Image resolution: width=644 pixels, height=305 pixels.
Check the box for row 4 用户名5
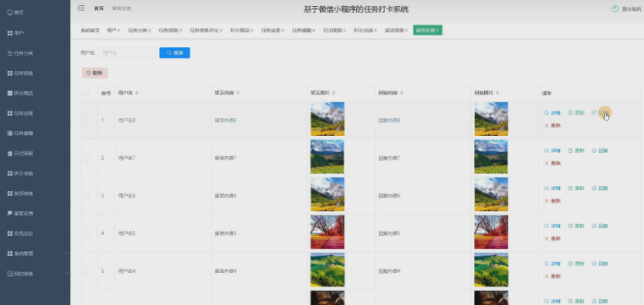pos(86,234)
